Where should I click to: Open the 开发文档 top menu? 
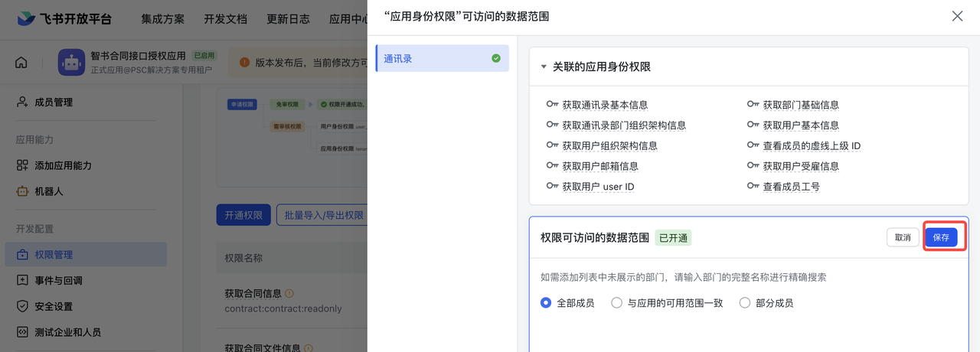point(225,19)
